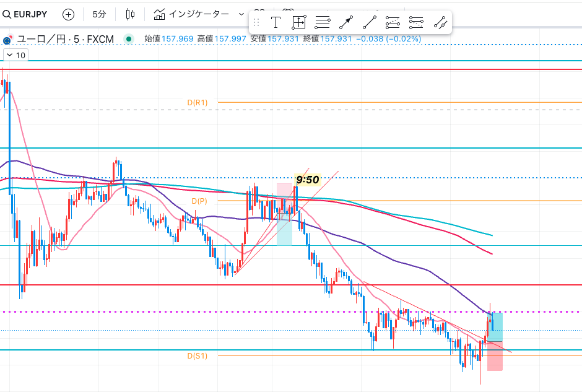Select the 9:50 text annotation
Viewport: 582px width, 392px height.
tap(307, 180)
